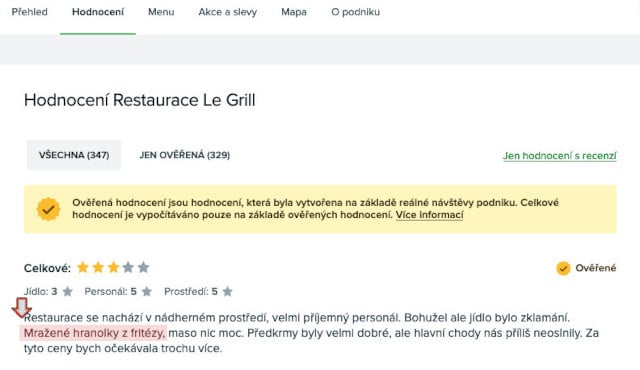Screen dimensions: 640x370
Task: Click the star next to Jídlo rating
Action: (68, 291)
